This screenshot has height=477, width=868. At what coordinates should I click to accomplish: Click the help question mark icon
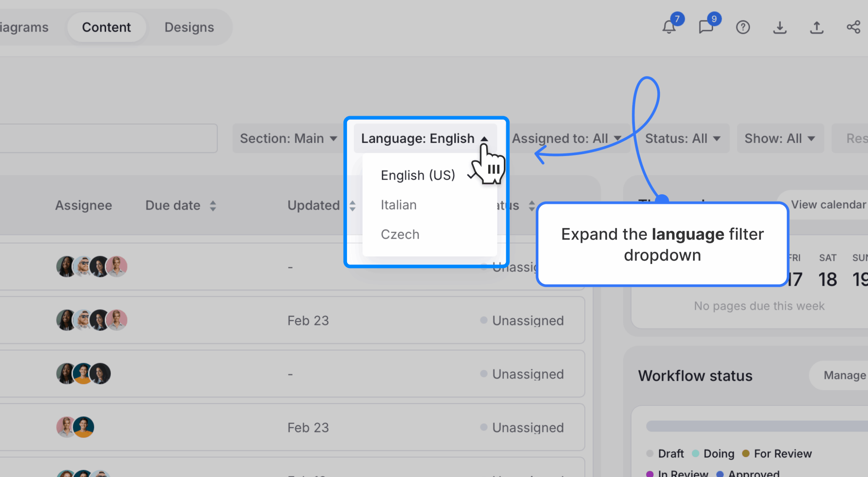point(743,27)
